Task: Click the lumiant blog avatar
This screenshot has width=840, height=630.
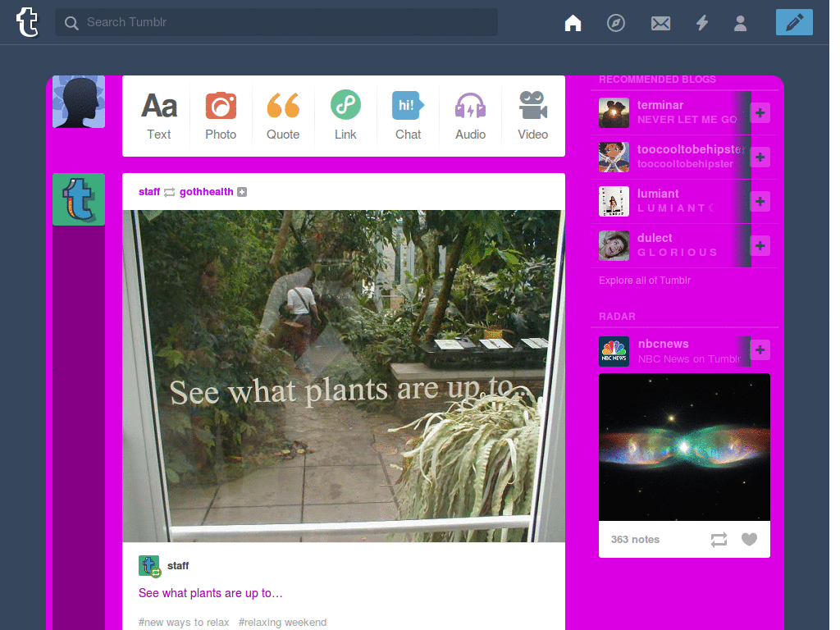Action: click(x=614, y=202)
